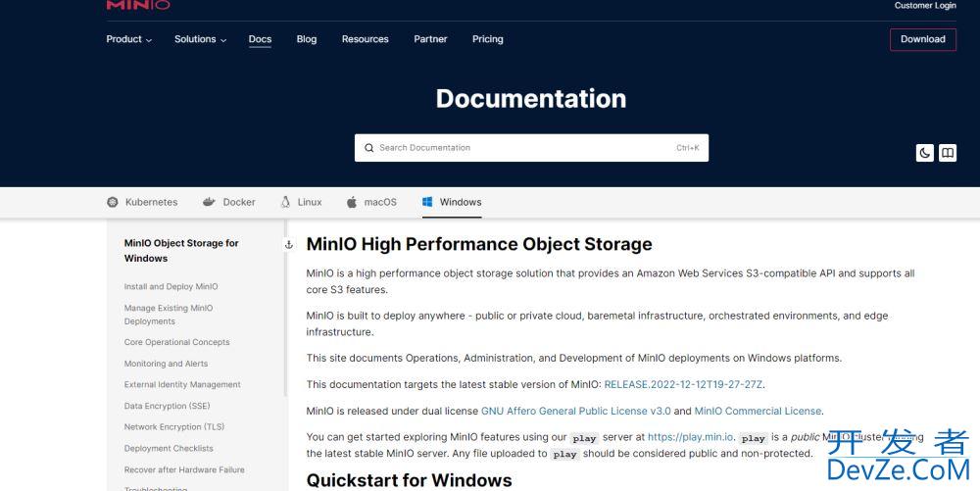Click the Linux penguin icon

click(x=285, y=202)
